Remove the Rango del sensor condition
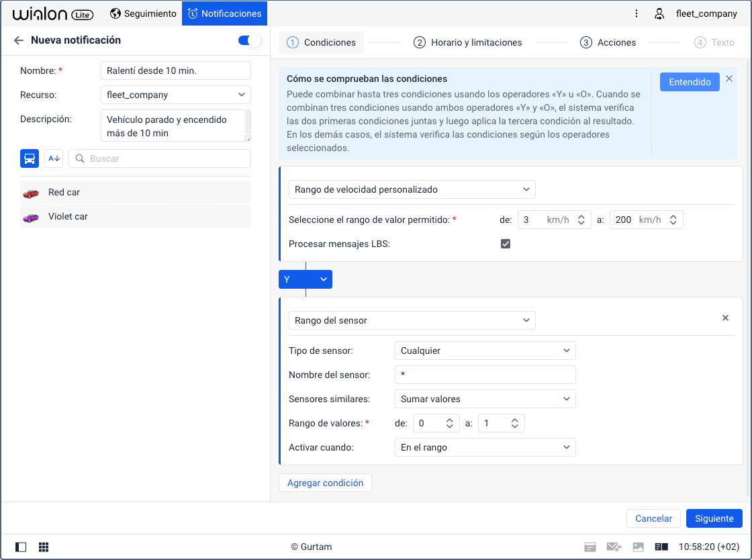The image size is (752, 560). (725, 318)
